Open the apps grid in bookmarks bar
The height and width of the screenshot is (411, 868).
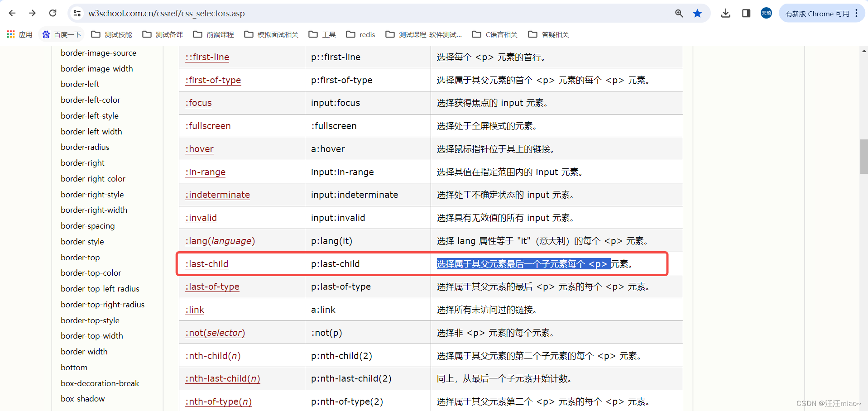[x=19, y=34]
